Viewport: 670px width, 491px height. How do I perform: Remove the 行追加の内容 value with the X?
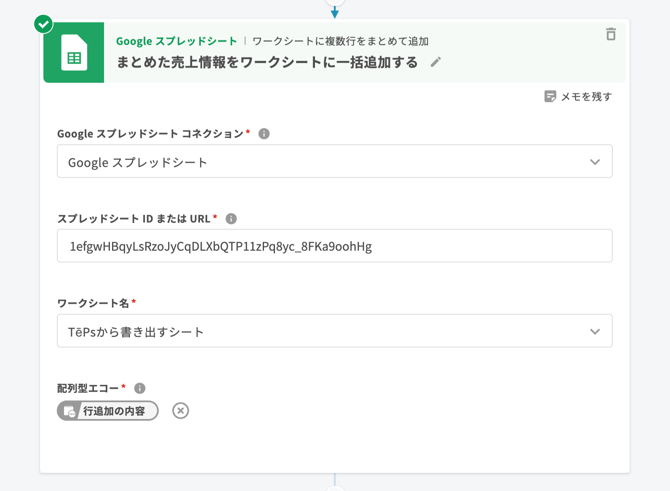[181, 411]
